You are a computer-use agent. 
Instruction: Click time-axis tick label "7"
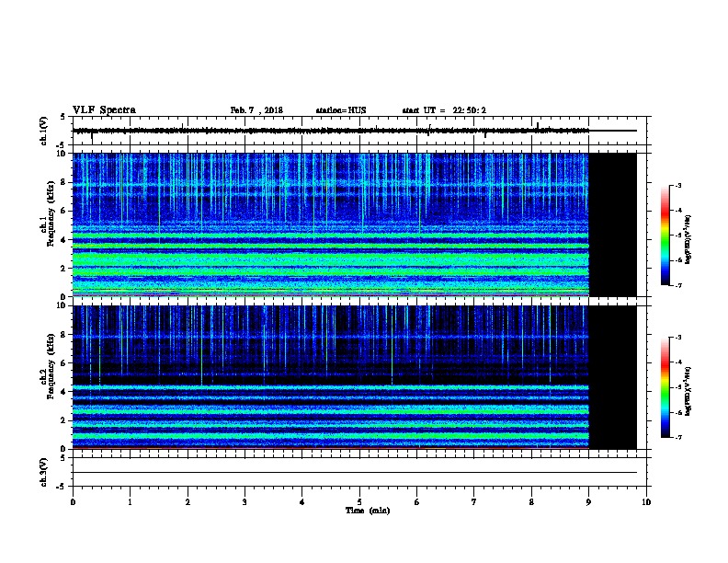click(474, 502)
